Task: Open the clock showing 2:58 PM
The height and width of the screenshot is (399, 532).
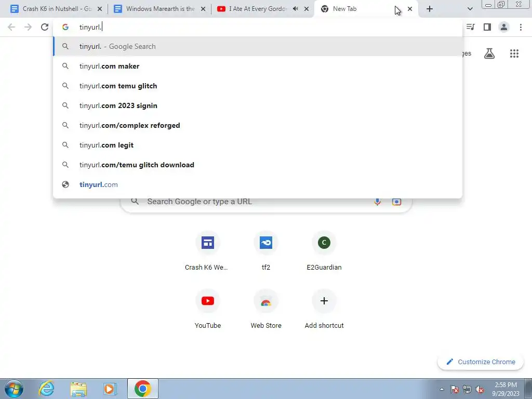Action: (x=506, y=389)
